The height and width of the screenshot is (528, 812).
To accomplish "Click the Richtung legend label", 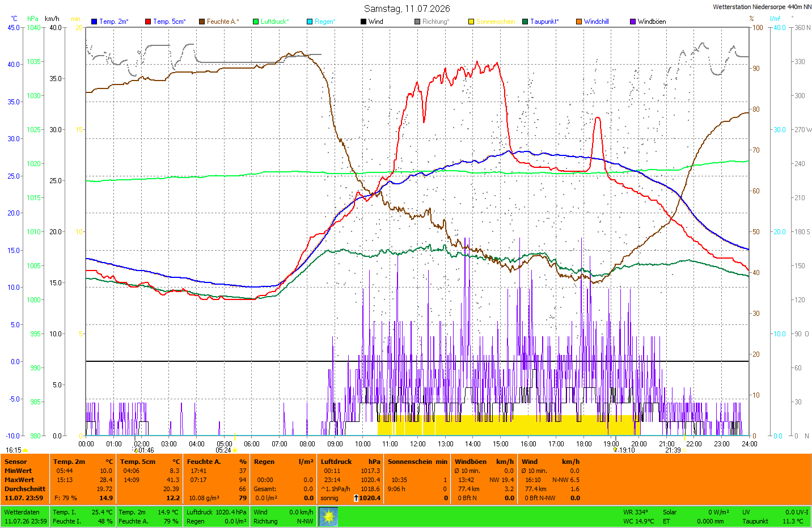I will pyautogui.click(x=435, y=22).
